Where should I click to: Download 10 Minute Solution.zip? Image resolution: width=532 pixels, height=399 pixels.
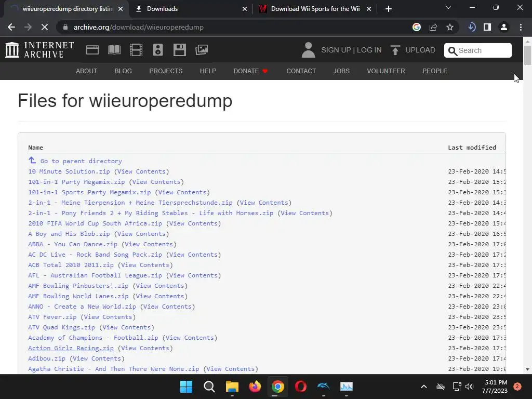(69, 171)
